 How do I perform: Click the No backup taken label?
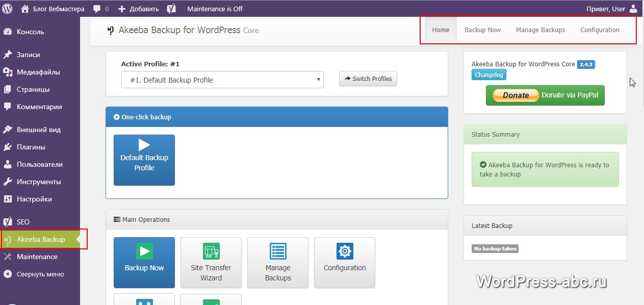495,249
